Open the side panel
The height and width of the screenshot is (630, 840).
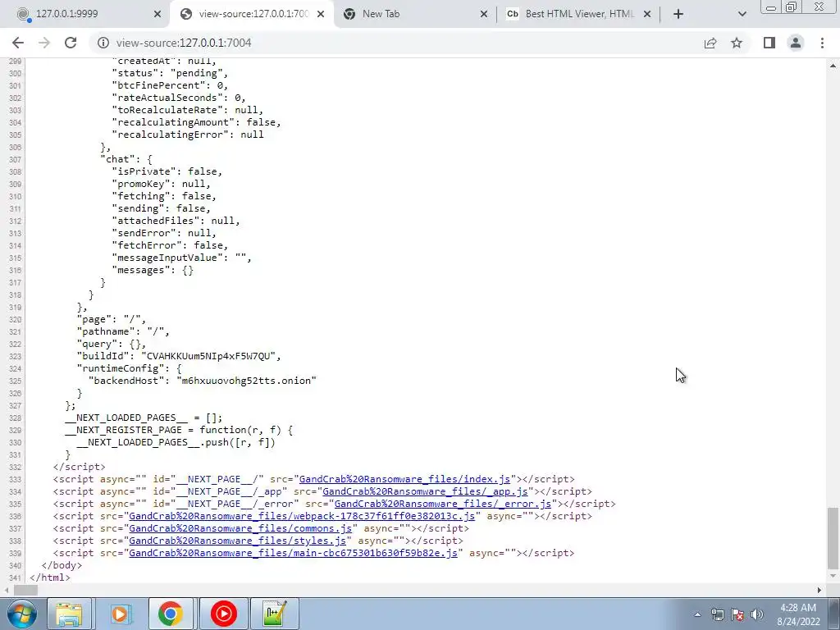[x=769, y=43]
